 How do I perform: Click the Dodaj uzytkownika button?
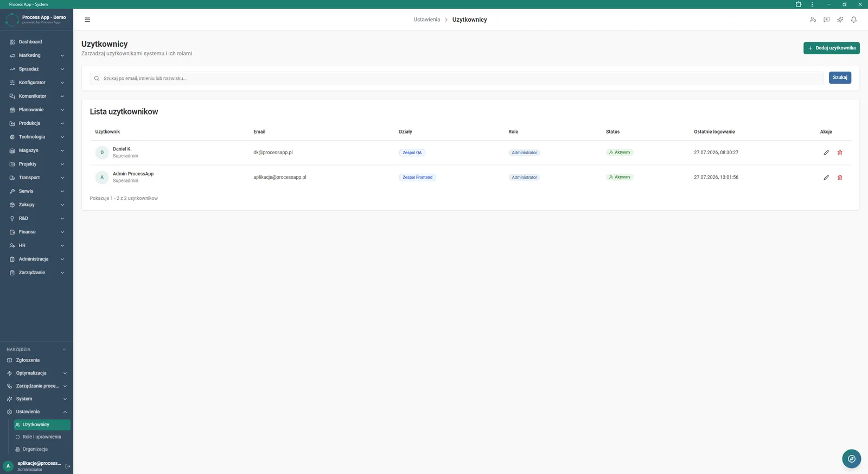point(831,48)
